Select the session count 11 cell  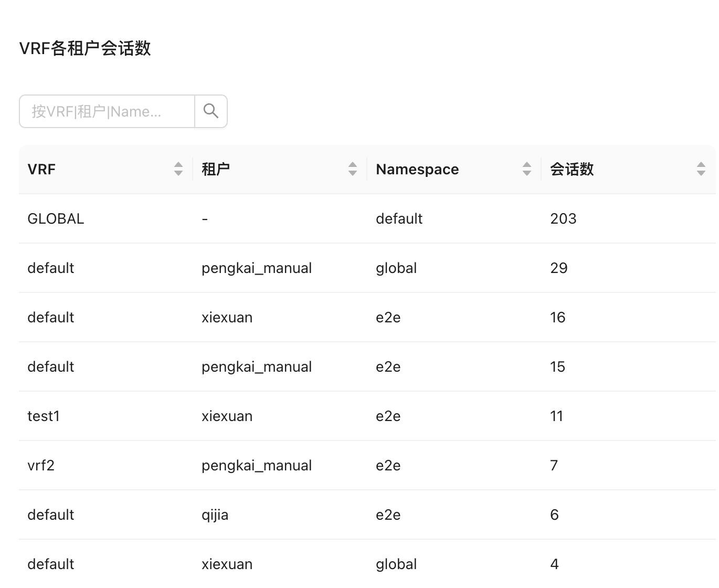557,416
